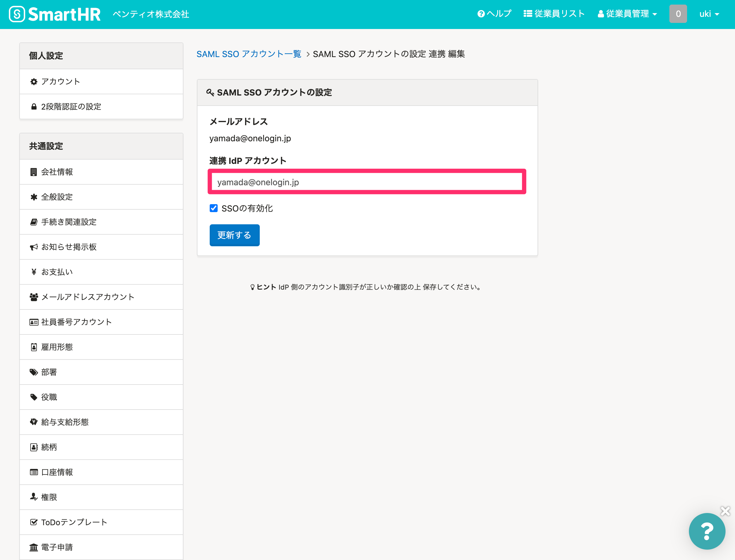Click the ペンティオ株式会社 company name
Screen dimensions: 735x560
click(151, 14)
